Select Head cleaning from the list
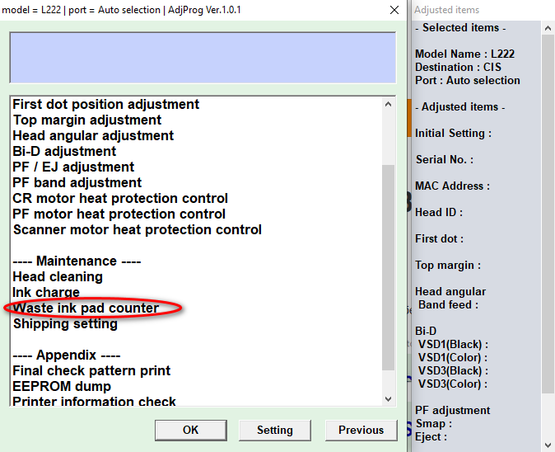The width and height of the screenshot is (555, 452). (58, 277)
